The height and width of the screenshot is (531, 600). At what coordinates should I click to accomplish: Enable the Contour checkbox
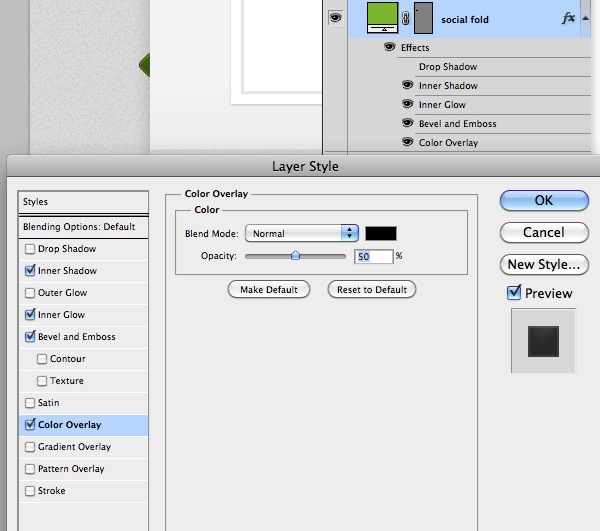click(x=42, y=359)
